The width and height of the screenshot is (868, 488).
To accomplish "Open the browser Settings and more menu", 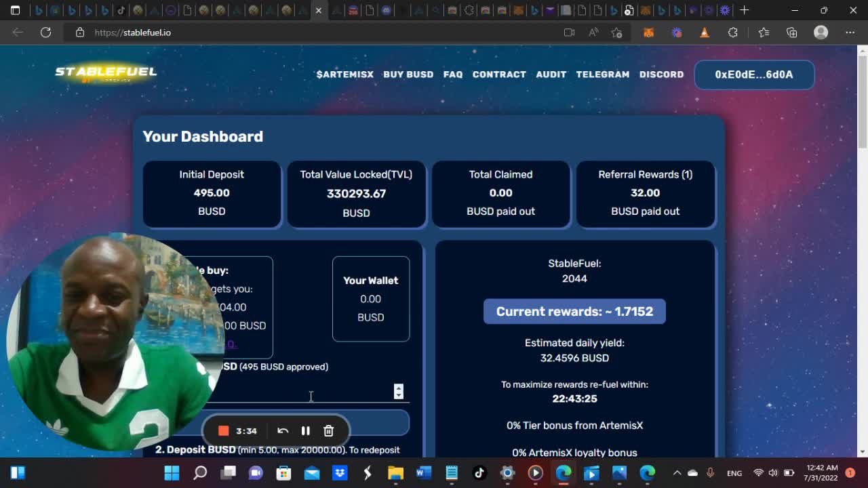I will (x=850, y=33).
